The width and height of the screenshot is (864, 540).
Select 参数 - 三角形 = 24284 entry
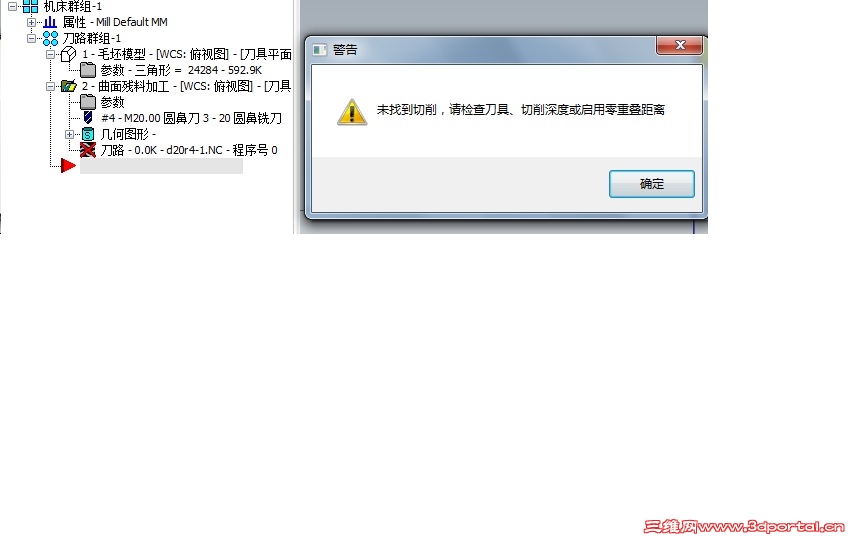click(x=181, y=70)
